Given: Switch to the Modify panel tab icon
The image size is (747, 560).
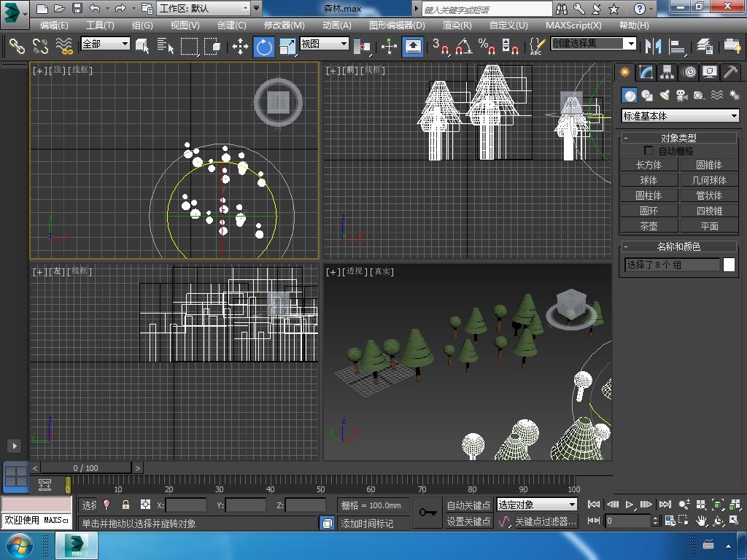Looking at the screenshot, I should click(646, 72).
